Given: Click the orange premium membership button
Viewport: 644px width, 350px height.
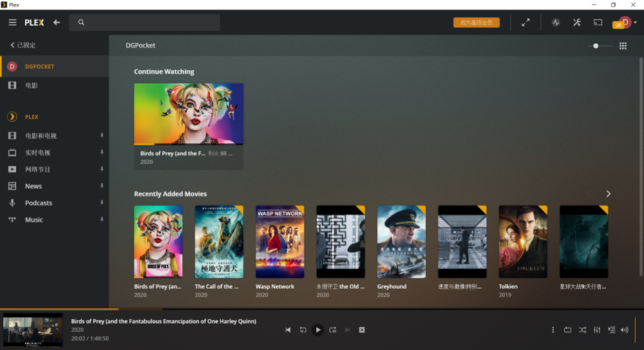Looking at the screenshot, I should pyautogui.click(x=477, y=22).
